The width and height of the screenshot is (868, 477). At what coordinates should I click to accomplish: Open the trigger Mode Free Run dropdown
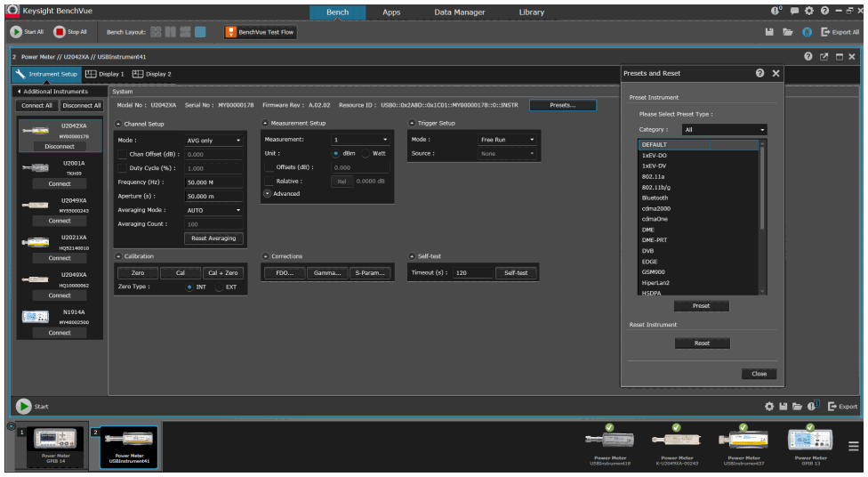507,140
